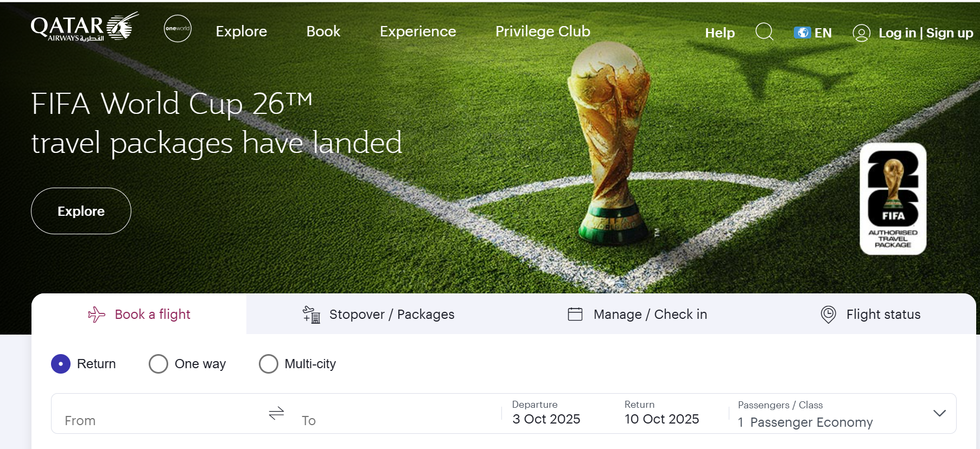This screenshot has width=980, height=449.
Task: Click the Flight status location pin icon
Action: (x=828, y=315)
